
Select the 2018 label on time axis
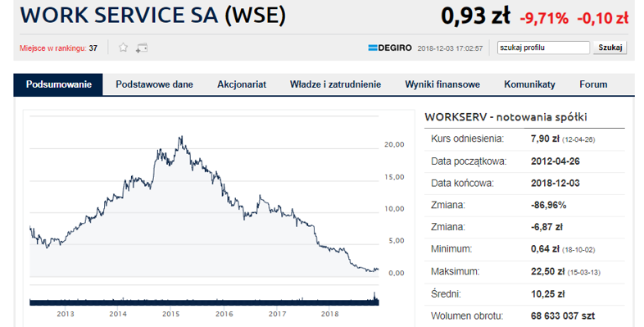click(x=330, y=314)
